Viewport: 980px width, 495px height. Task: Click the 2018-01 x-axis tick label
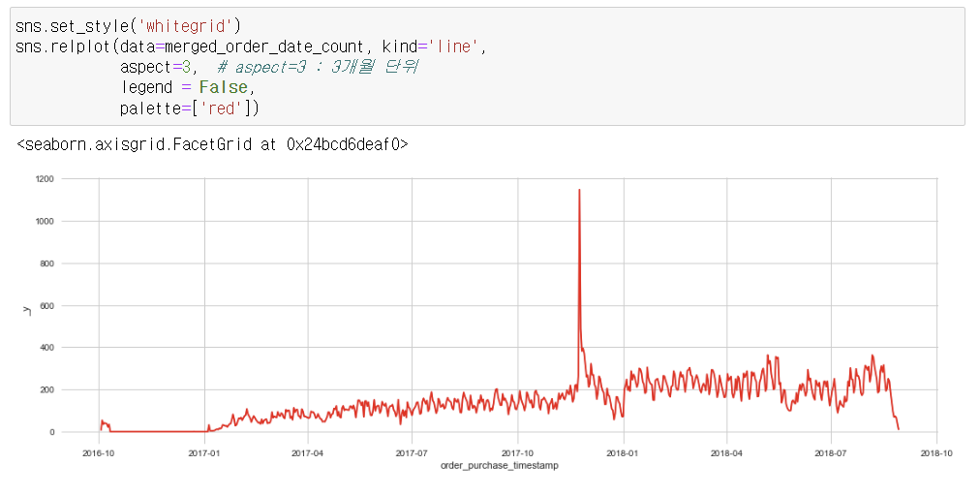(x=623, y=453)
